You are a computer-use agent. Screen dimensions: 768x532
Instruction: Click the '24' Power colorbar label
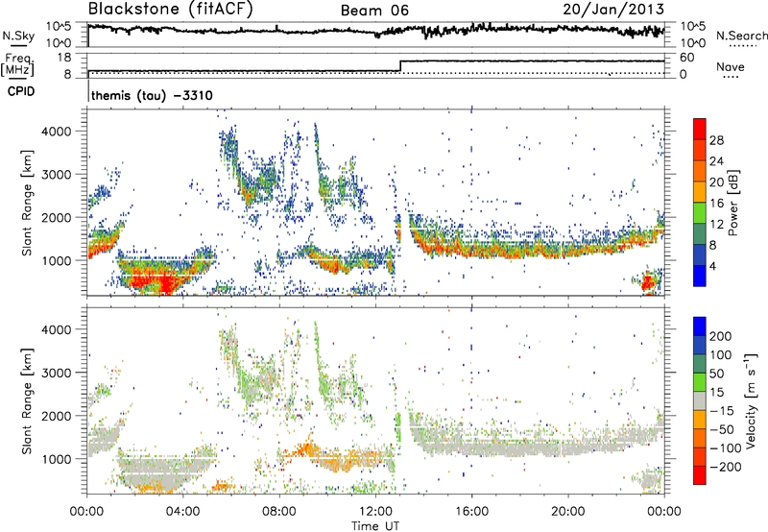click(x=716, y=161)
